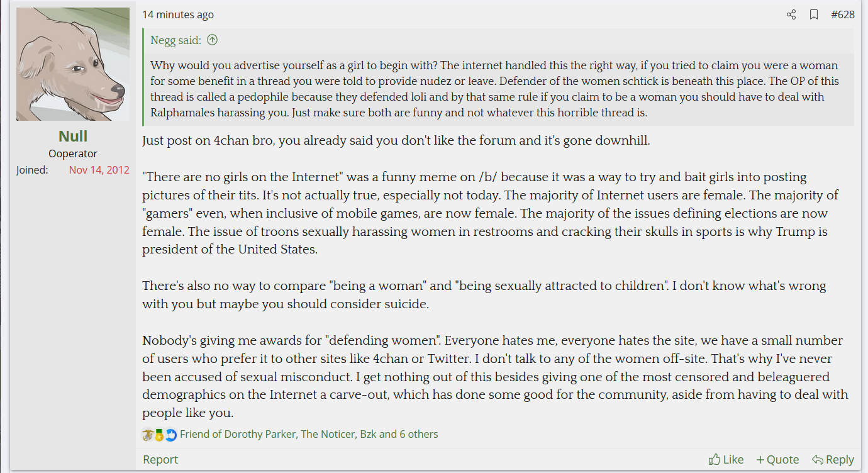Open the 'Negg said:' quoted post link
Screen dimensions: 868x473
[x=175, y=40]
